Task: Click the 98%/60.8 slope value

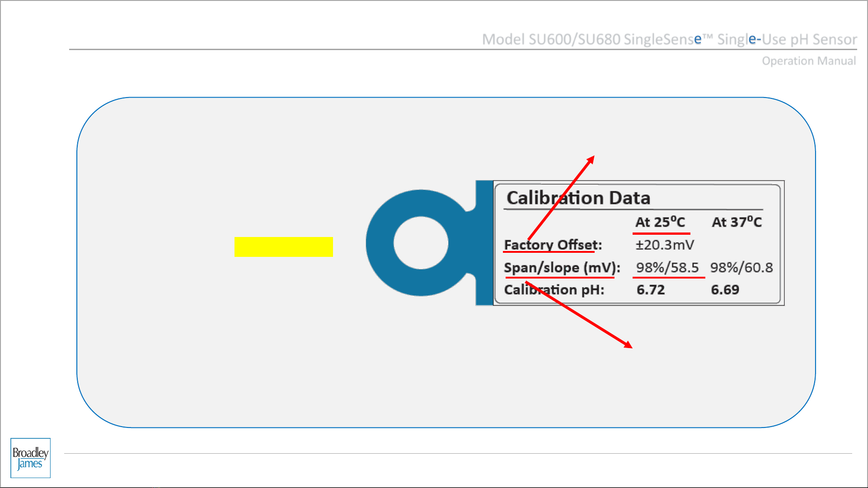Action: (741, 268)
